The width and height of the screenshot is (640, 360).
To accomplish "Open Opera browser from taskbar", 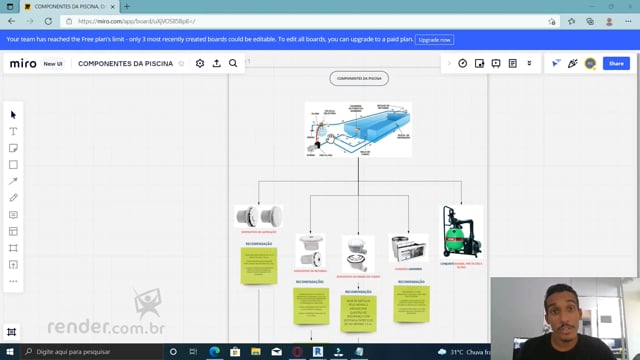I will click(297, 352).
